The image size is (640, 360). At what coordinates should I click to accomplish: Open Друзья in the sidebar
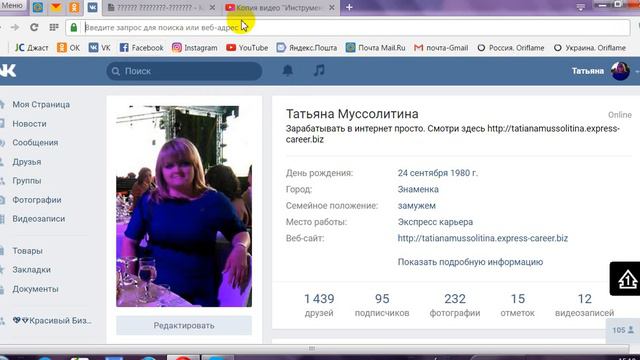27,162
